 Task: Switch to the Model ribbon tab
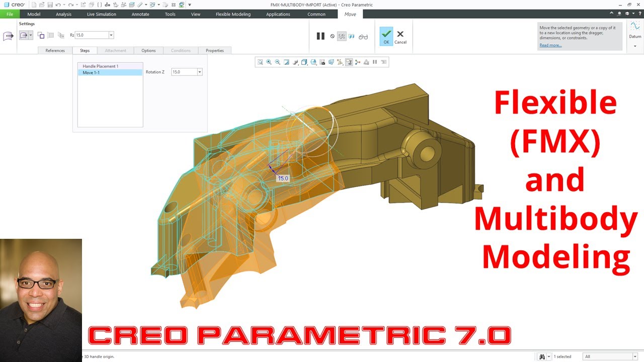click(x=34, y=14)
